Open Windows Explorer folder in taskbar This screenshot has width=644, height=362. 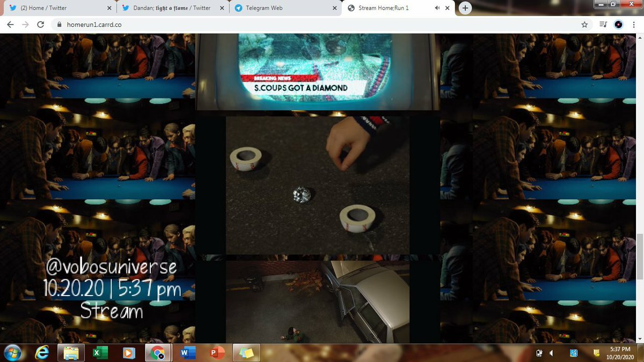pos(71,353)
